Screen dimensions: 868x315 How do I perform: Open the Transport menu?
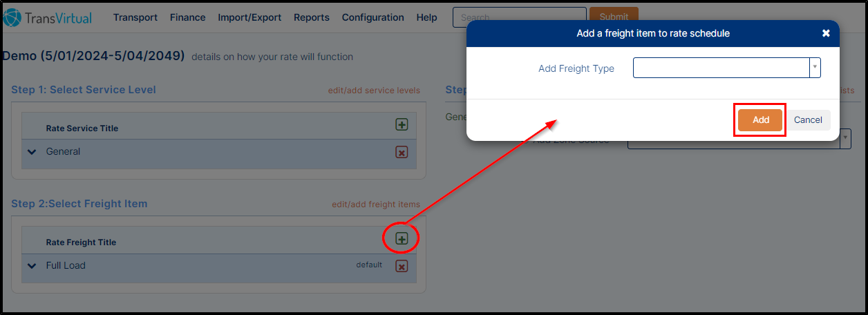(135, 17)
